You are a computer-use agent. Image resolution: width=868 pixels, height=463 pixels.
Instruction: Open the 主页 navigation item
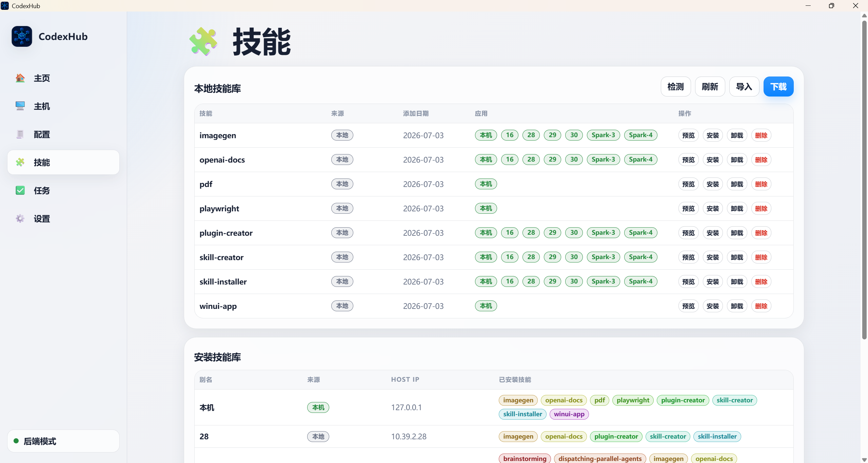[x=63, y=78]
